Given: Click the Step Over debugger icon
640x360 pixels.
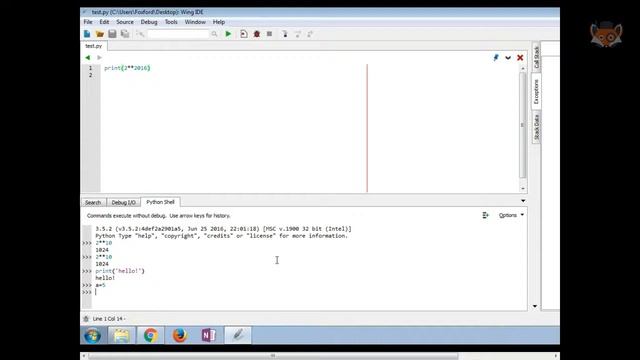Looking at the screenshot, I should click(x=298, y=34).
